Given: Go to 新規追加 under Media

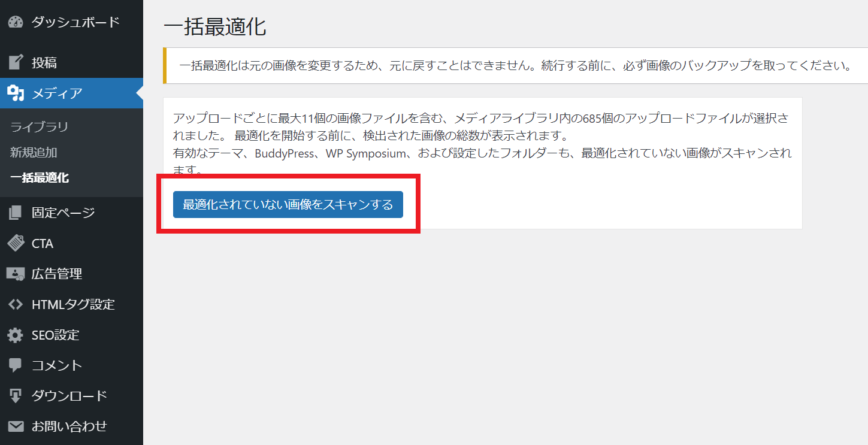Looking at the screenshot, I should 34,152.
